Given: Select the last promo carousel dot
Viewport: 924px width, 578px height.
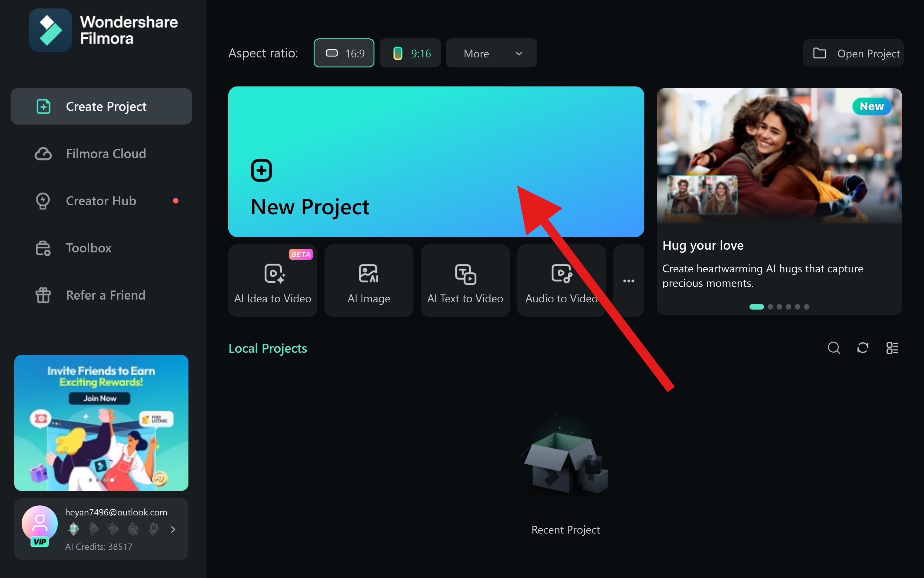Looking at the screenshot, I should coord(807,307).
